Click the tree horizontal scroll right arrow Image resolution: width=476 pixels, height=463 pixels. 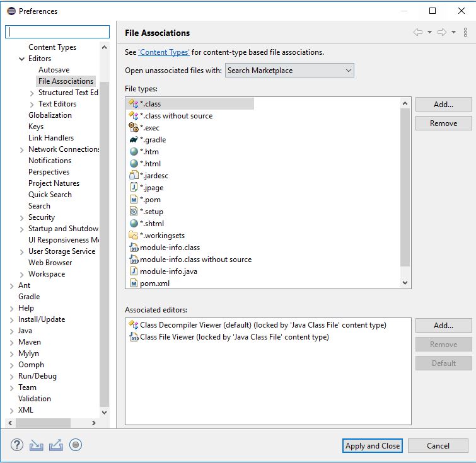[x=94, y=423]
